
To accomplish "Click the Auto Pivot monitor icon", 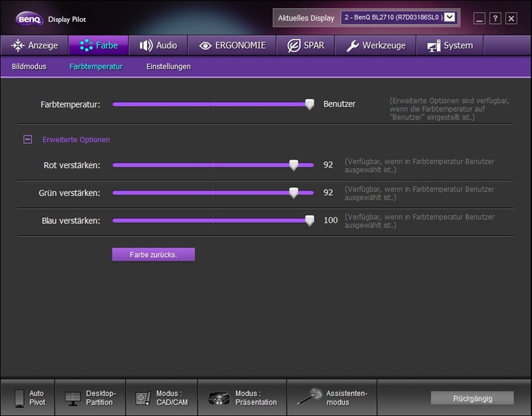I will click(19, 397).
